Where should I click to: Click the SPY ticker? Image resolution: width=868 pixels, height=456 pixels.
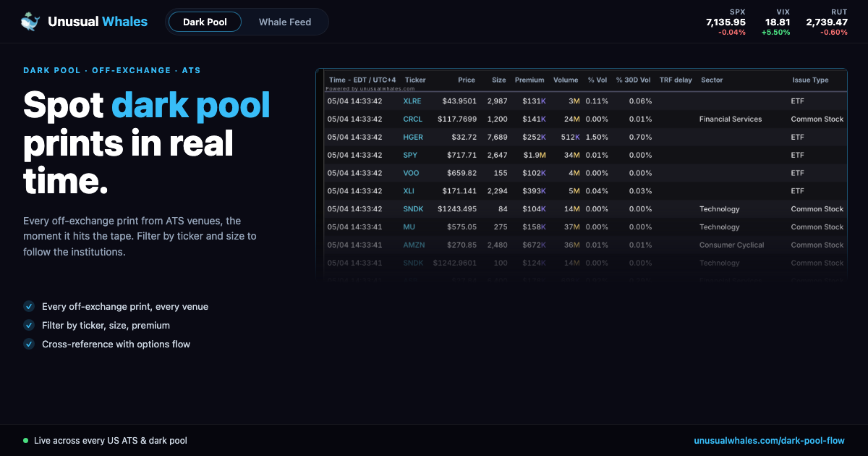410,155
